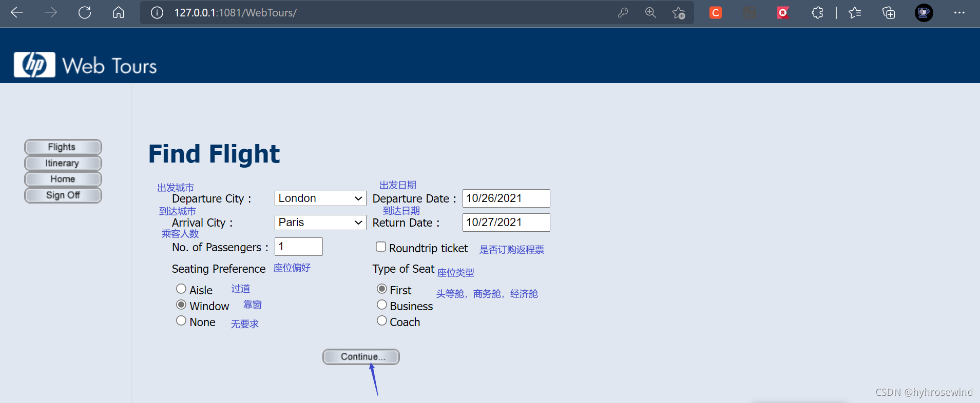View site information icon in address bar

[157, 13]
